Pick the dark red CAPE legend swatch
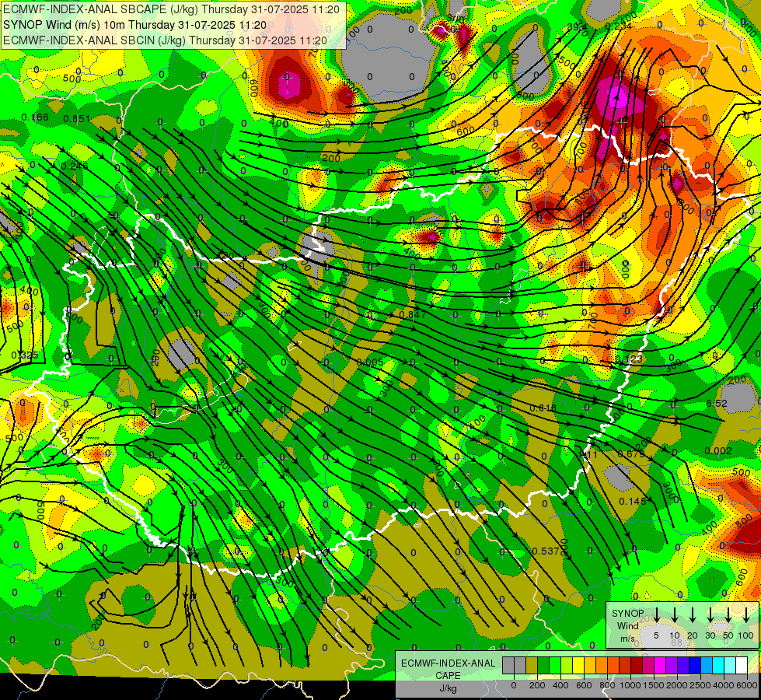The image size is (761, 700). click(x=637, y=665)
